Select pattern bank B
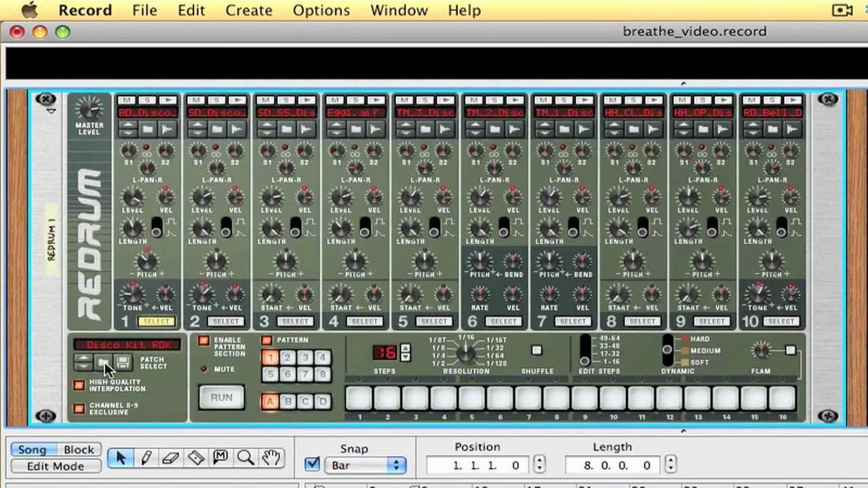Image resolution: width=868 pixels, height=488 pixels. click(288, 401)
